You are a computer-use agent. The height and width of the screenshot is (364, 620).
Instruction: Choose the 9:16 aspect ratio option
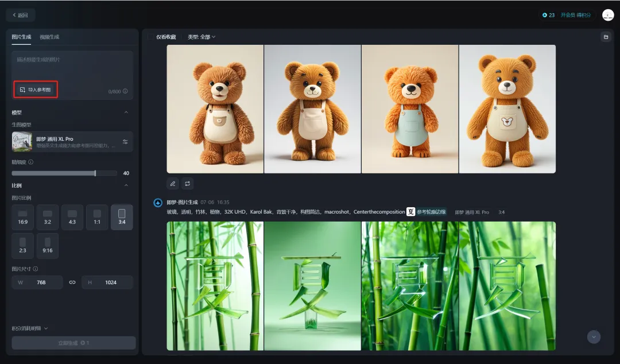coord(48,246)
